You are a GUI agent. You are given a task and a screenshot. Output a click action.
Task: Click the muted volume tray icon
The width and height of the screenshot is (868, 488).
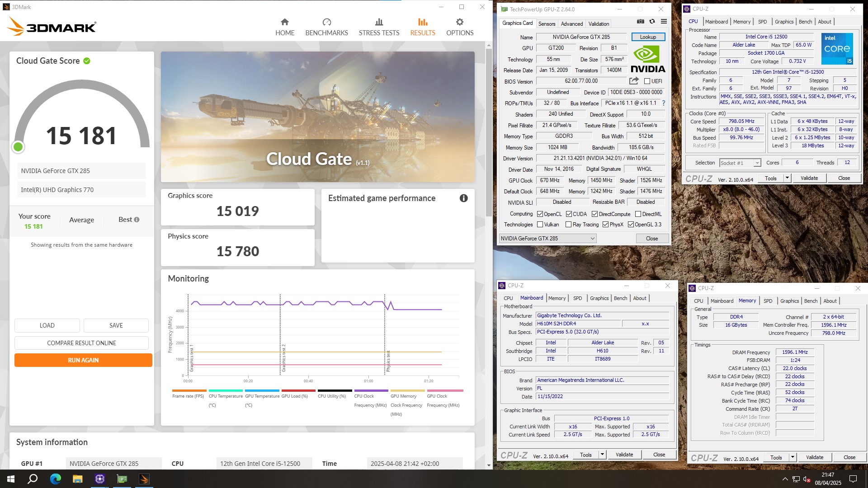coord(807,479)
